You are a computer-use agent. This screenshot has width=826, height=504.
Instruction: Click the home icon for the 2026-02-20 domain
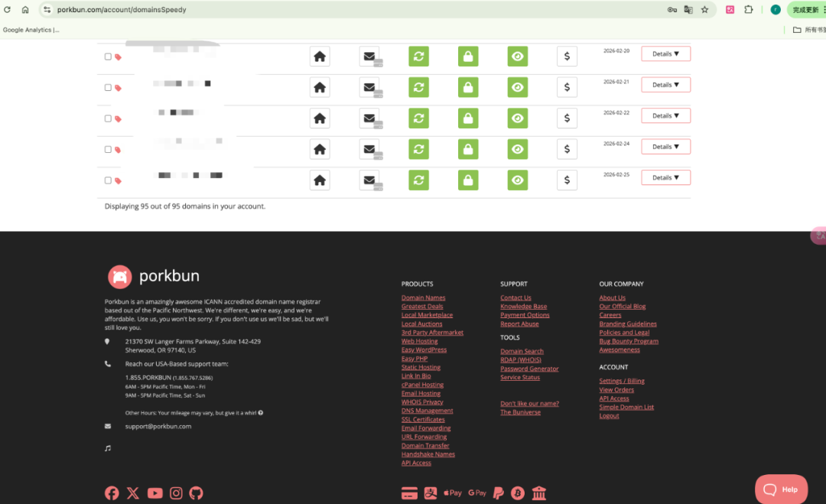[320, 57]
